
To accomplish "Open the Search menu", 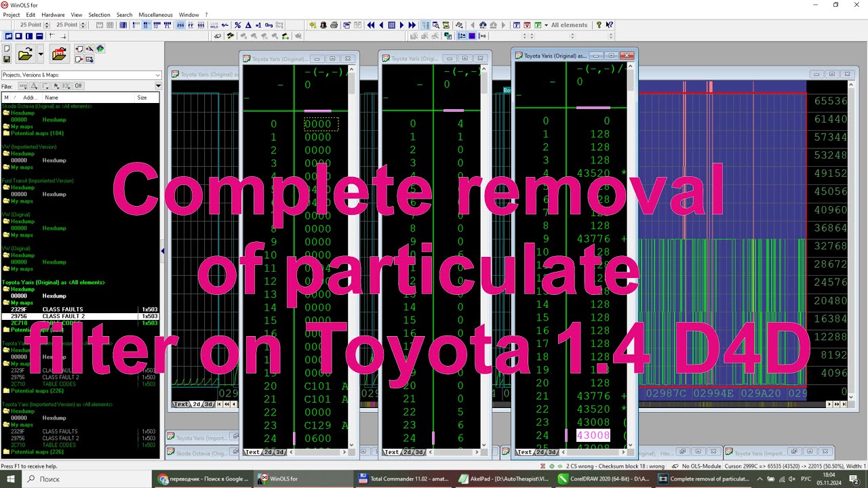I will [x=124, y=14].
